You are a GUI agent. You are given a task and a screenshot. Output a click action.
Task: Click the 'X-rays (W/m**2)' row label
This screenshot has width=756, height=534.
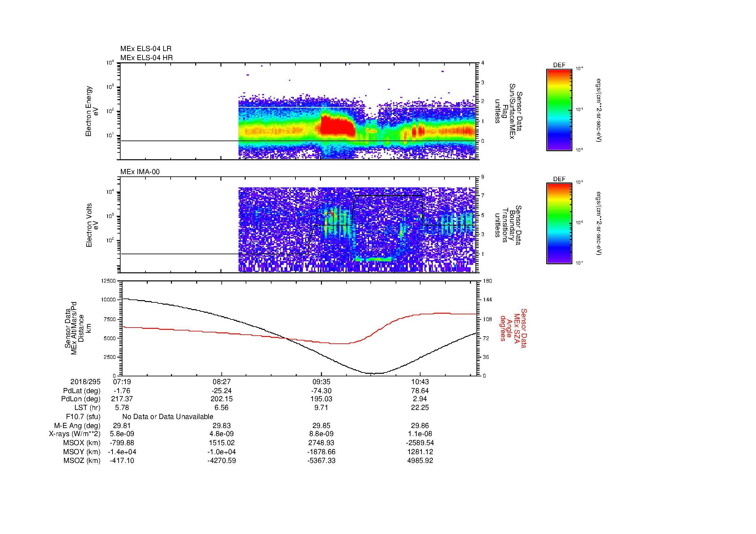75,434
